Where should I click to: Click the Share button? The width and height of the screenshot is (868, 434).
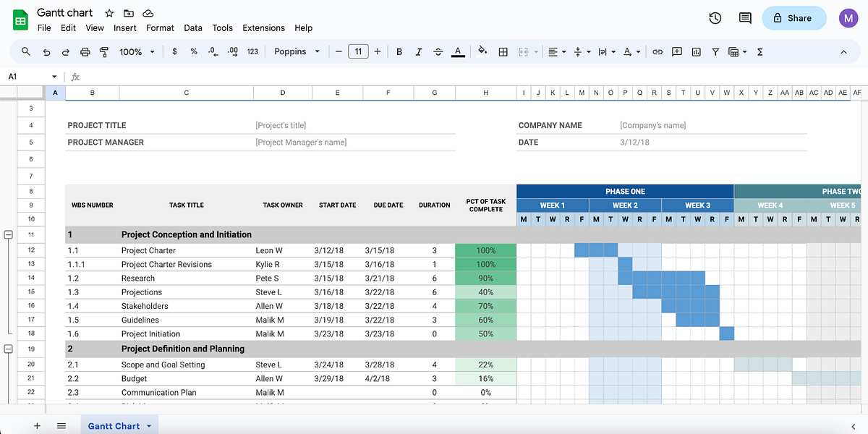click(793, 18)
